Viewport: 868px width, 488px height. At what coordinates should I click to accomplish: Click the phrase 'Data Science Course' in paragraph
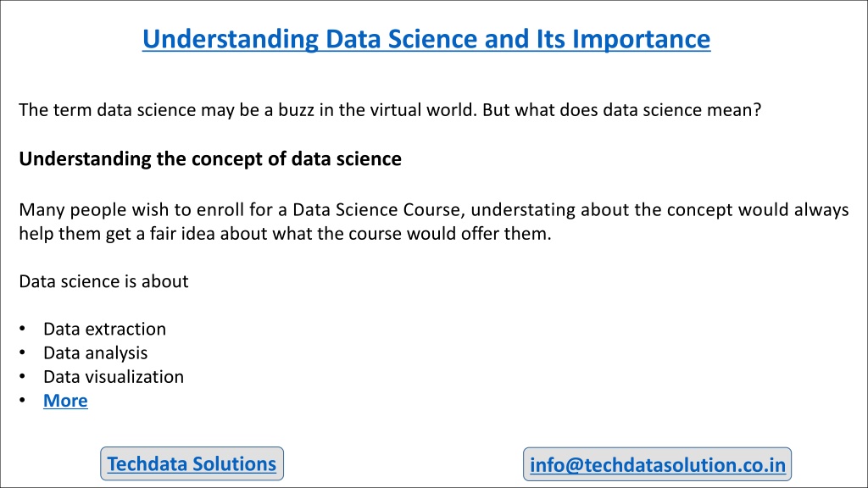(x=376, y=210)
